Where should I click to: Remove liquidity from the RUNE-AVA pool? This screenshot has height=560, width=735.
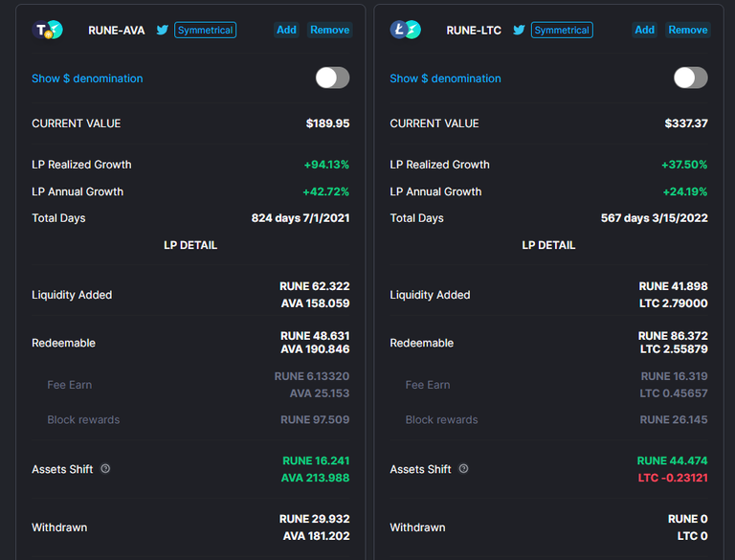[x=329, y=30]
